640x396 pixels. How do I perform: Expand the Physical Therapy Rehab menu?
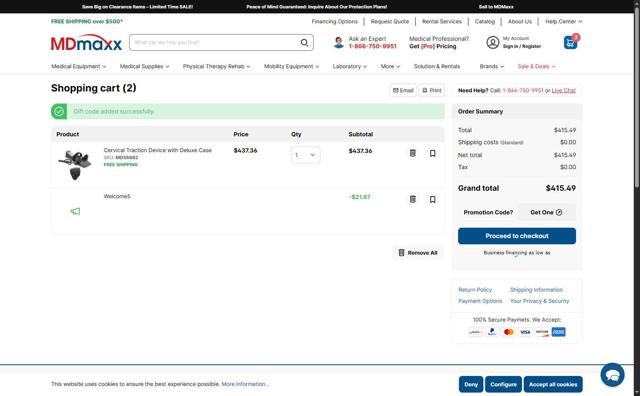(216, 66)
